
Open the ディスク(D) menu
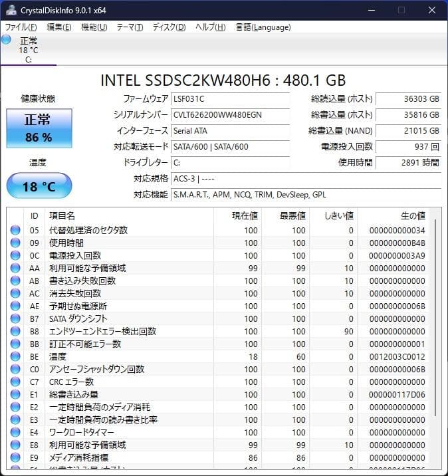pos(169,27)
